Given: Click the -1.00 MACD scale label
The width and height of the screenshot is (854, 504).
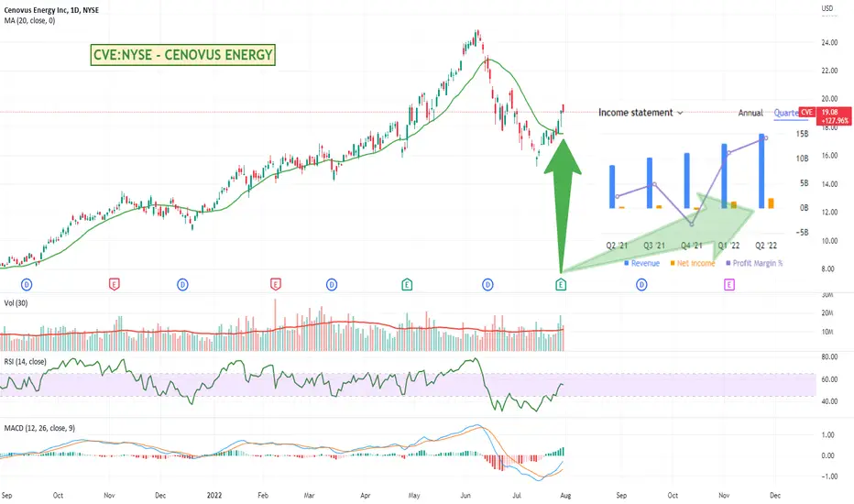Looking at the screenshot, I should 827,477.
